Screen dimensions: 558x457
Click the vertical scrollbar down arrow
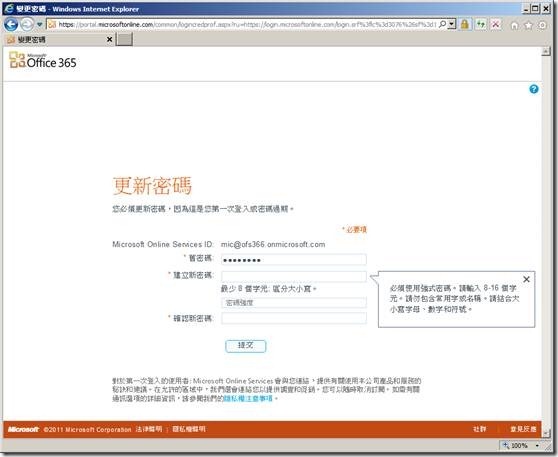[545, 433]
